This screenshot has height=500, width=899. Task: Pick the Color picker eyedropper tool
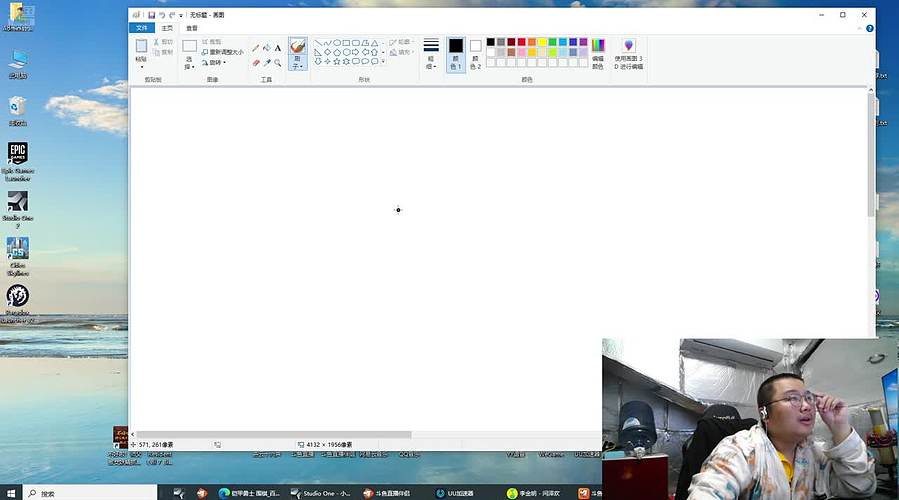266,62
